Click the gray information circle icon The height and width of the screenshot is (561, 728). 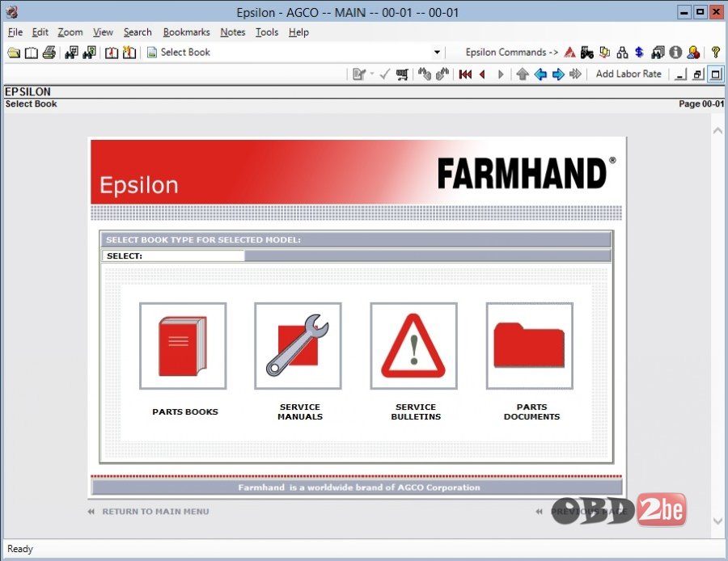675,53
